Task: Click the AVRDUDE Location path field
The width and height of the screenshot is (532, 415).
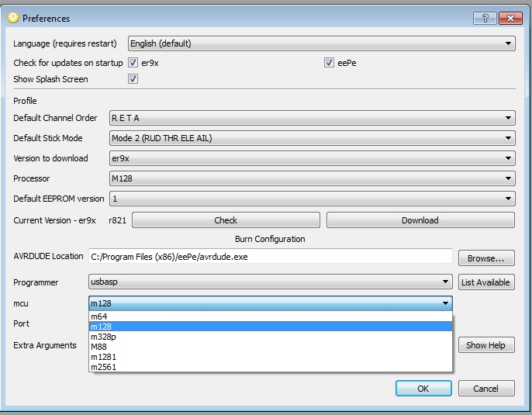Action: click(271, 257)
